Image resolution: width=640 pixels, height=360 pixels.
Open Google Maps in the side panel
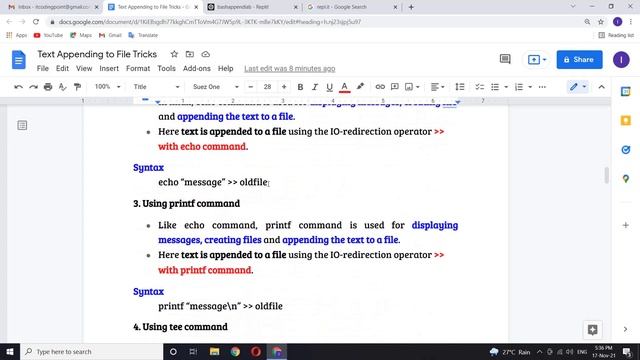coord(625,179)
